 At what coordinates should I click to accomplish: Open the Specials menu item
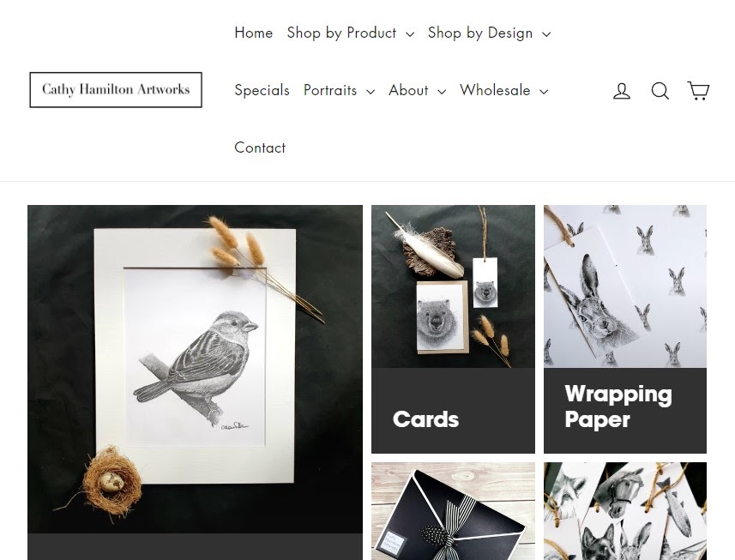(x=262, y=90)
